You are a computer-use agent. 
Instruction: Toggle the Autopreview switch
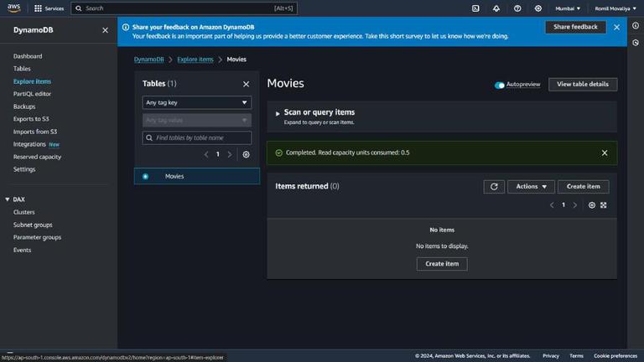pyautogui.click(x=499, y=85)
